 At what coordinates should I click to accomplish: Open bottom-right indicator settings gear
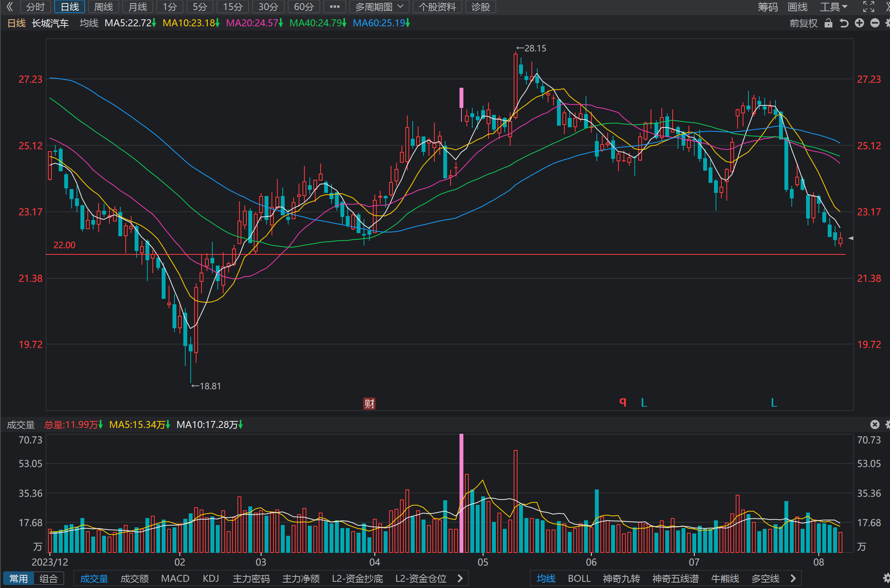(x=887, y=578)
